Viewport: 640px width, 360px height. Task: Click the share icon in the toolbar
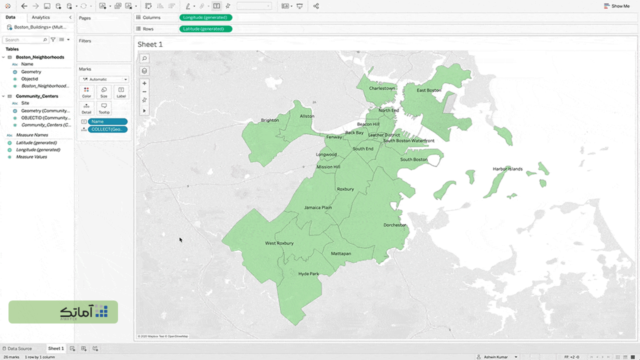point(316,6)
